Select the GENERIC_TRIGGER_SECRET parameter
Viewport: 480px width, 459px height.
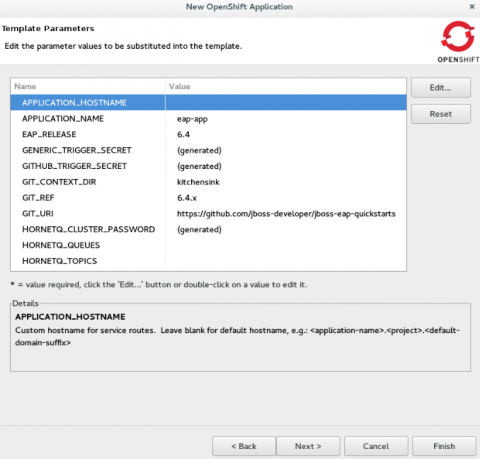click(x=208, y=150)
